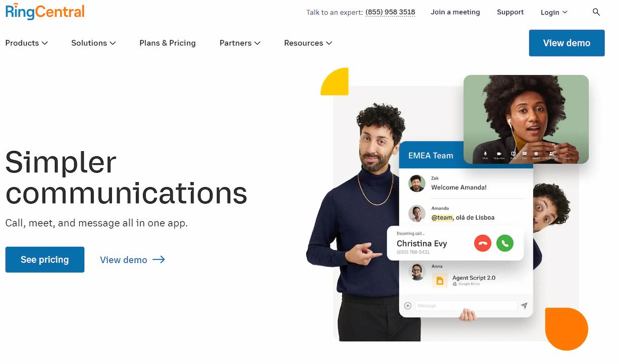Click the video call thumbnail of woman
The width and height of the screenshot is (618, 364).
pos(526,119)
